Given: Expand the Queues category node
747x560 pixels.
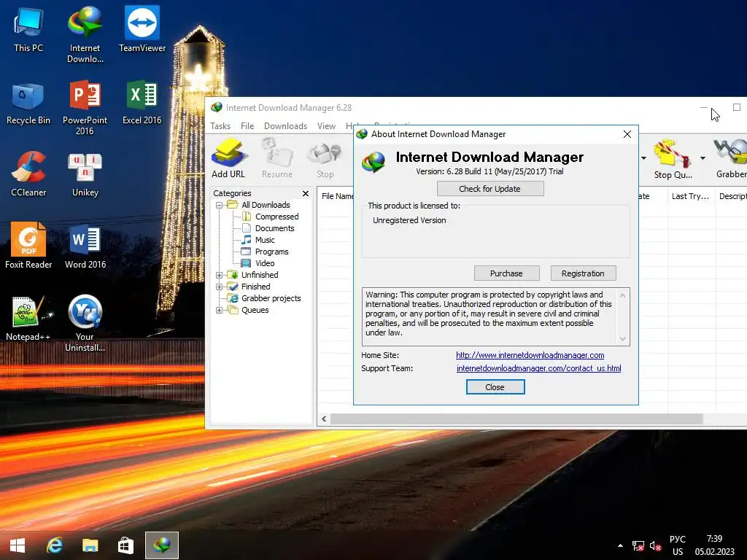Looking at the screenshot, I should (219, 310).
